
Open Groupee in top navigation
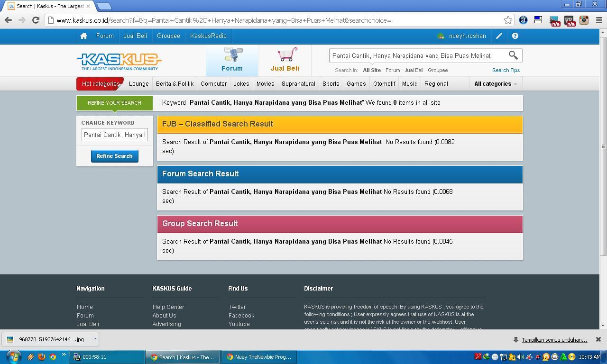tap(168, 36)
